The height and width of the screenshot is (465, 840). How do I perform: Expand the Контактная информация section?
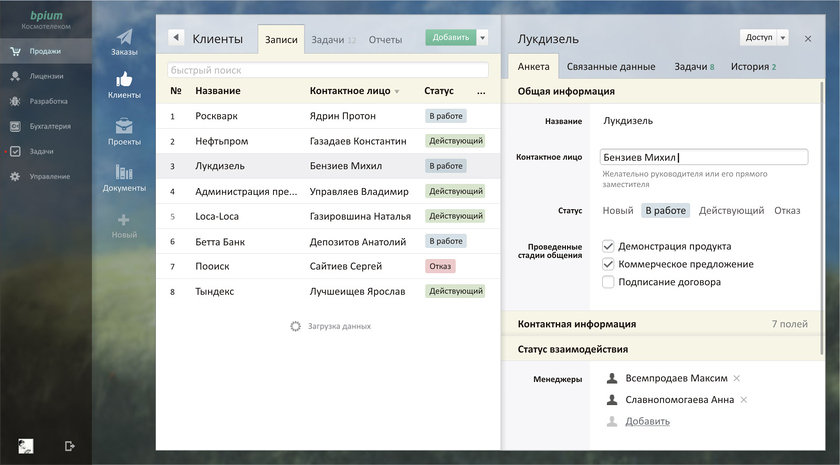[x=661, y=324]
